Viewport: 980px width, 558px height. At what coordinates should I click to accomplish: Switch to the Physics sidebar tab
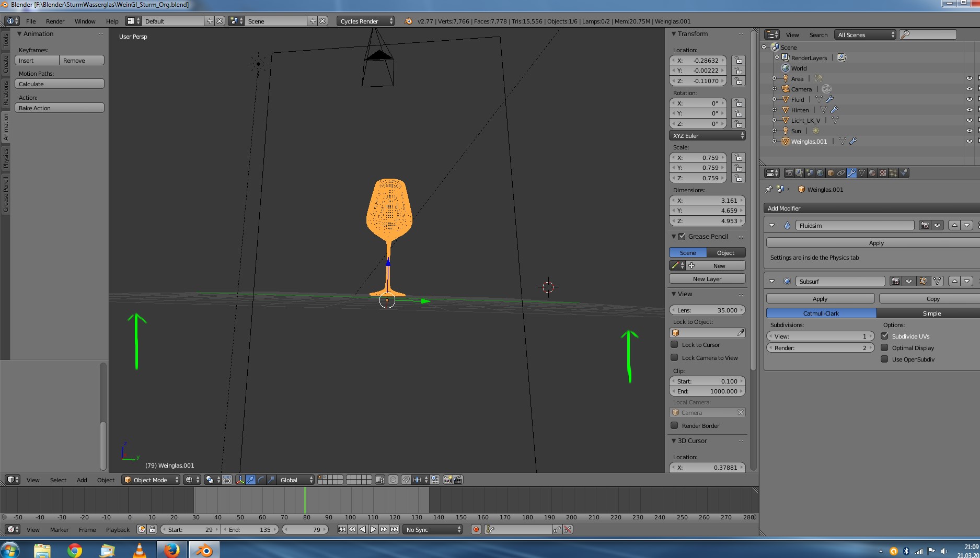(x=6, y=158)
